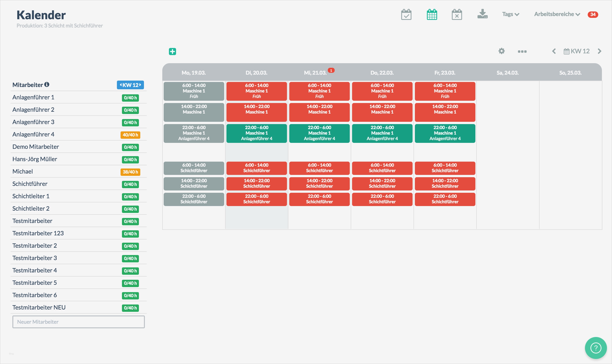Viewport: 612px width, 364px height.
Task: Open the green help question-mark button
Action: tap(595, 348)
